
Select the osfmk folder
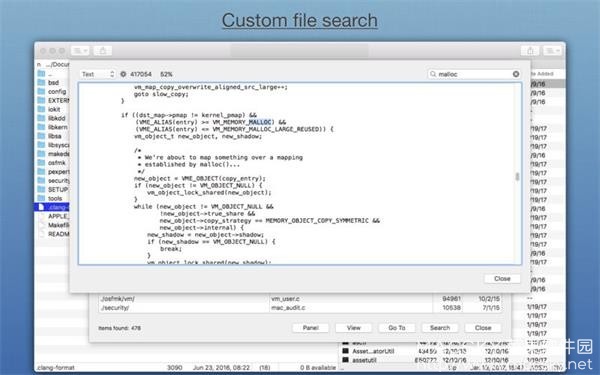click(x=52, y=163)
